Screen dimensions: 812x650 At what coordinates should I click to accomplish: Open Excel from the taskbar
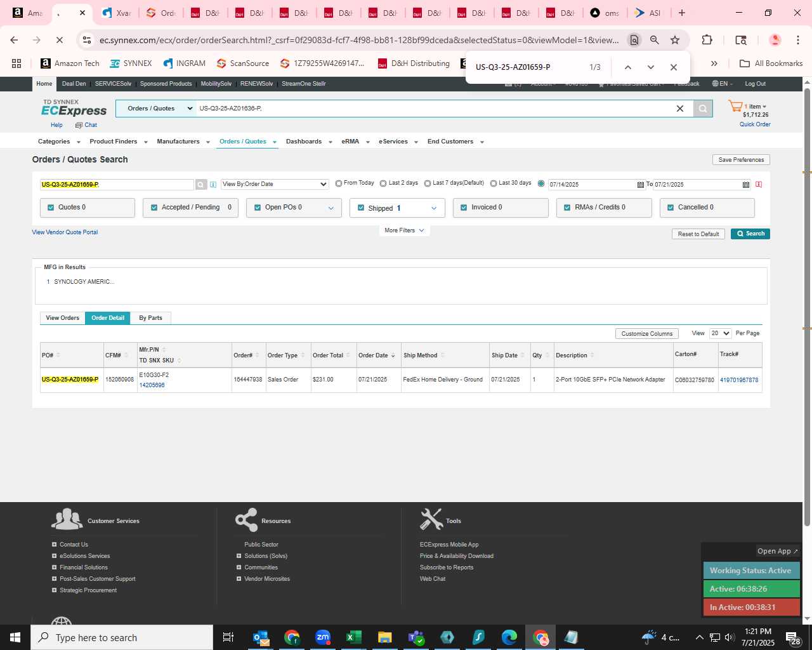point(353,637)
